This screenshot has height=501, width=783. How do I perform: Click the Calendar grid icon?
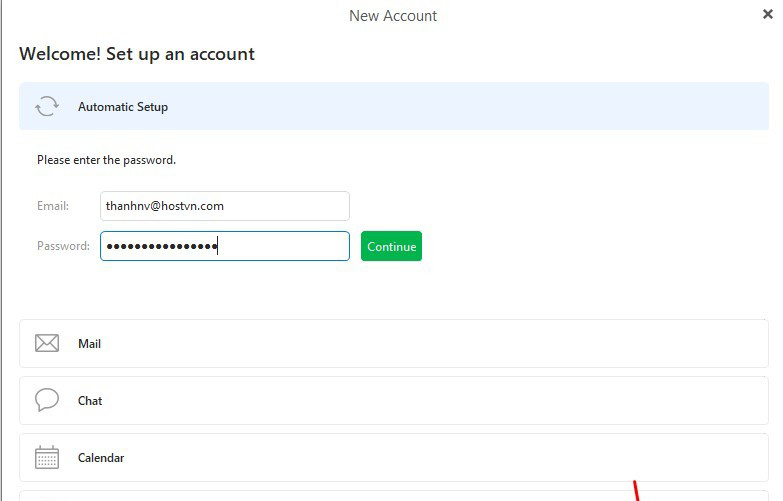coord(47,457)
